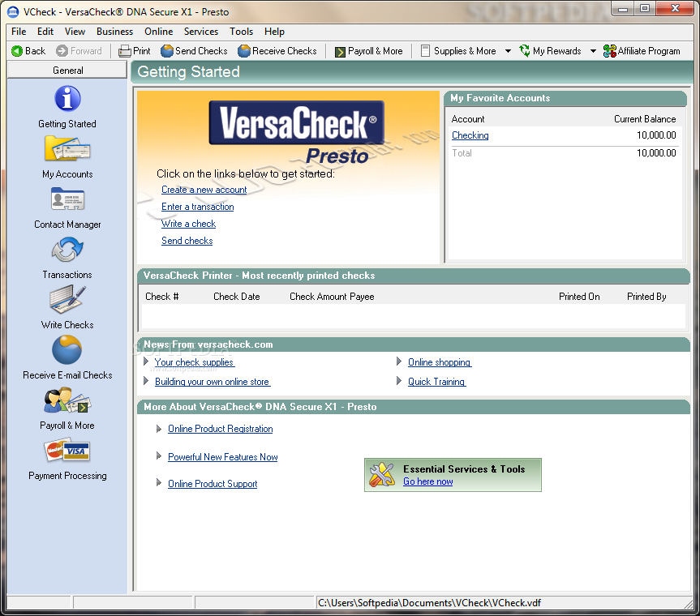This screenshot has height=616, width=700.
Task: Click the Online Product Support link
Action: pos(213,484)
